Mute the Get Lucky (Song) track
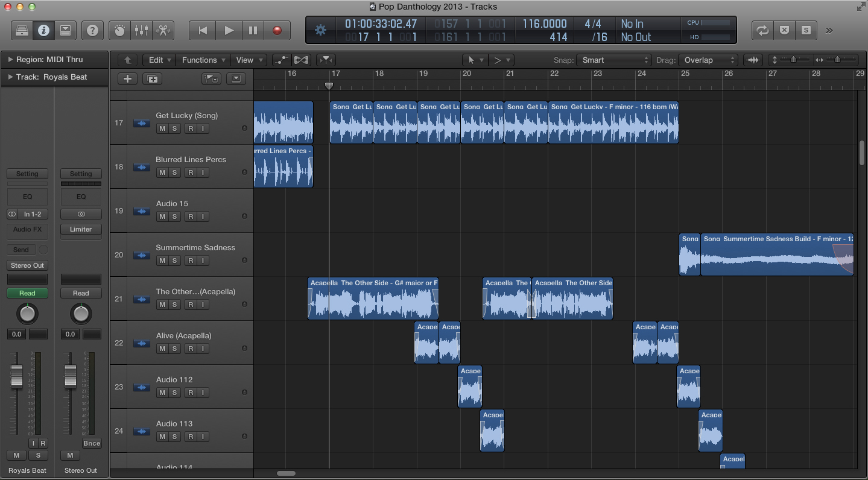 click(162, 128)
